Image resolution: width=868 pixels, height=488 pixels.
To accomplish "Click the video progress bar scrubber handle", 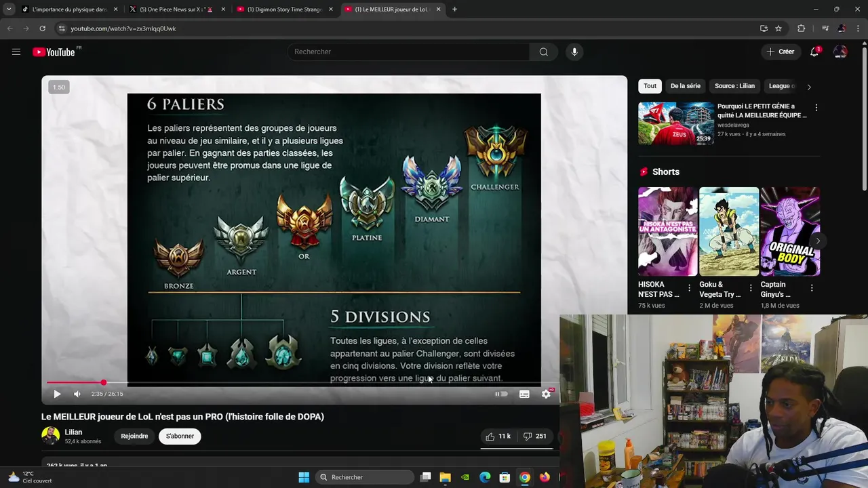I will click(x=103, y=383).
